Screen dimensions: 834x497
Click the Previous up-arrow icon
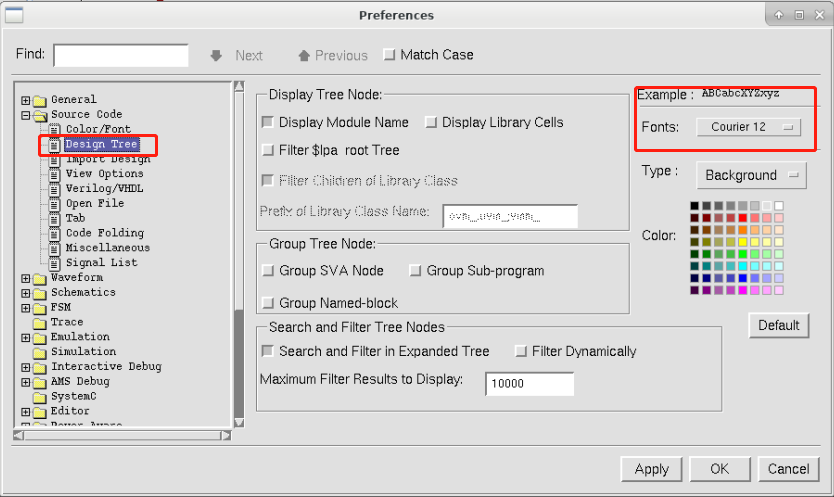(304, 55)
